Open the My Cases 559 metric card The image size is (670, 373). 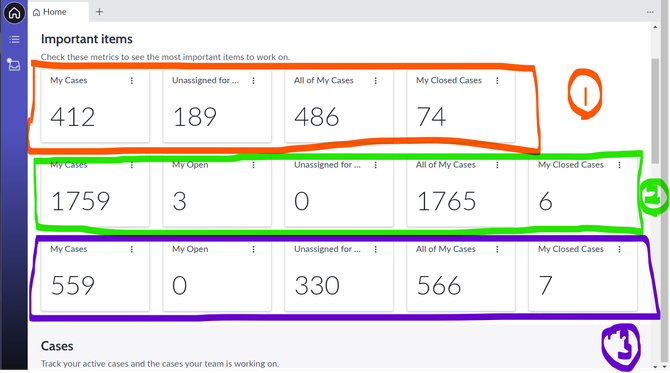(95, 275)
